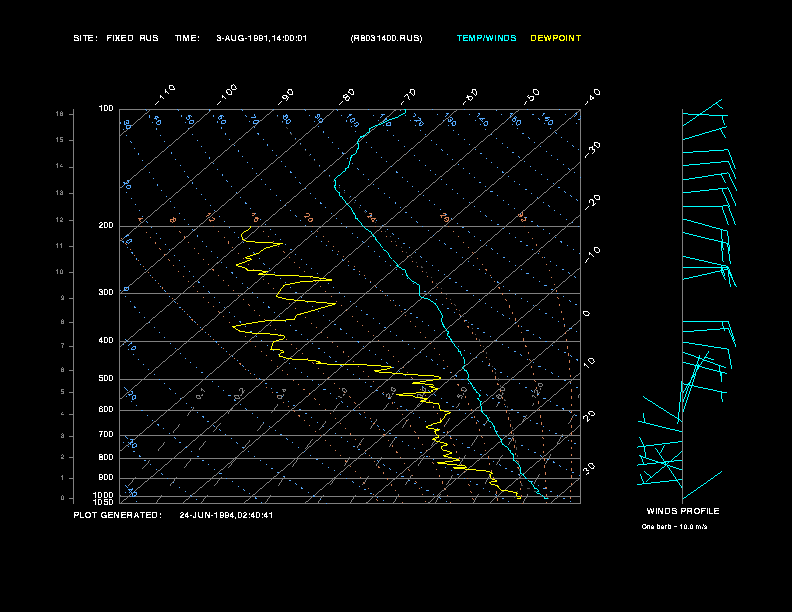Click the 200 pressure level label
This screenshot has width=792, height=612.
pos(106,226)
